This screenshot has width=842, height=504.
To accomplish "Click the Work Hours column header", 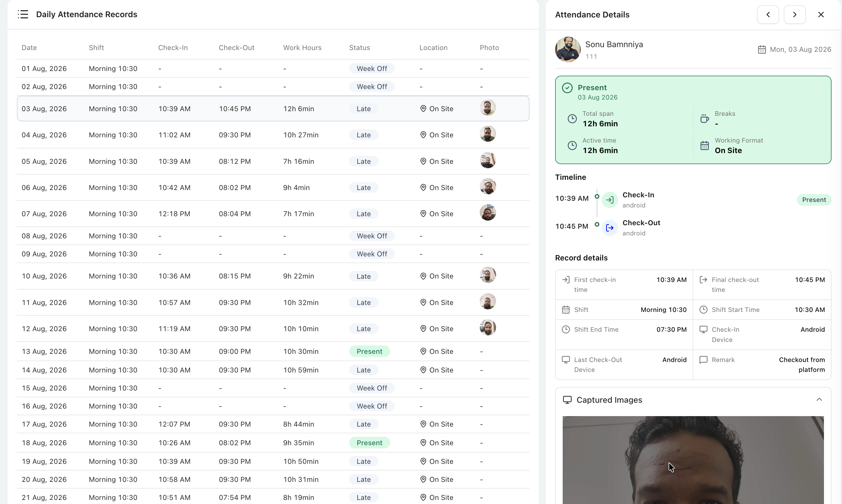I will pyautogui.click(x=302, y=47).
